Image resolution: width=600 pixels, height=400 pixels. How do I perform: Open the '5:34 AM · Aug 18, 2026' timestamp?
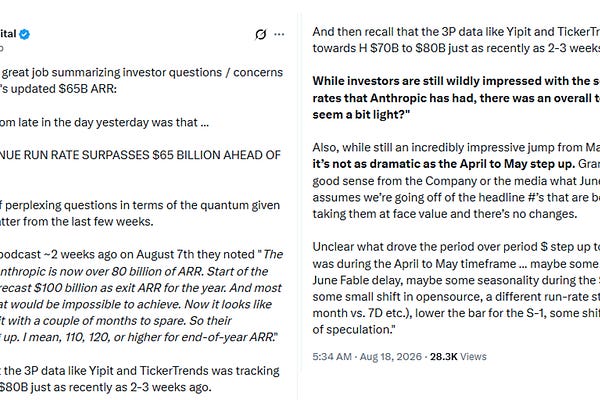tap(367, 357)
